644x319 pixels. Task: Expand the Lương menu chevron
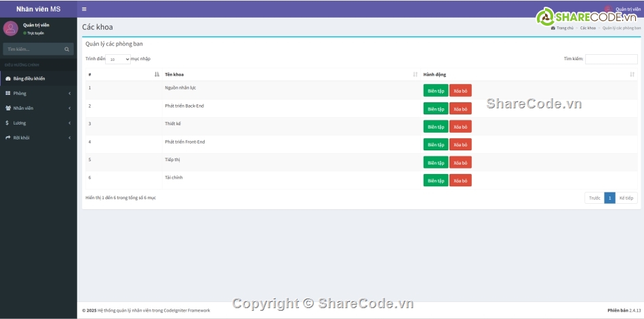click(x=69, y=123)
